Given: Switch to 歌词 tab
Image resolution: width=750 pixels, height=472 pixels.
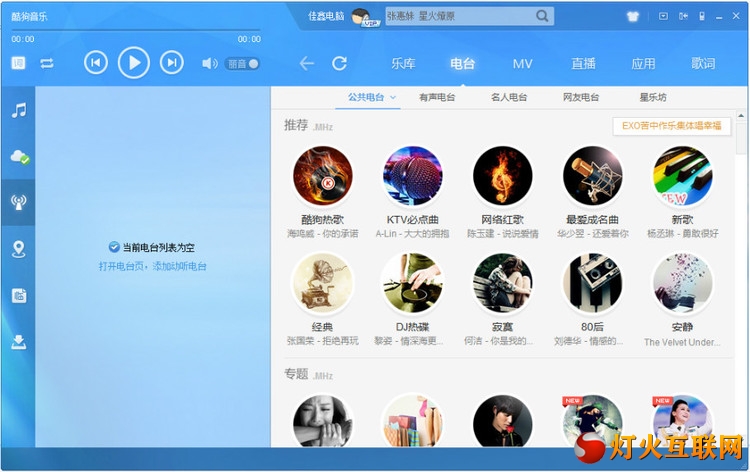Looking at the screenshot, I should click(703, 63).
